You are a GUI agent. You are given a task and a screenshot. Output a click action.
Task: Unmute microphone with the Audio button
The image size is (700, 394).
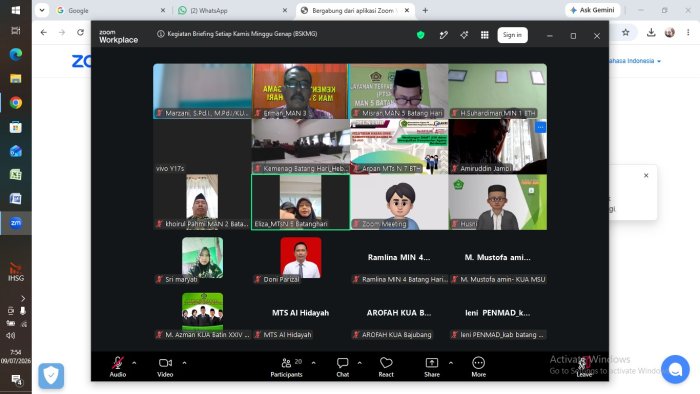click(x=118, y=367)
